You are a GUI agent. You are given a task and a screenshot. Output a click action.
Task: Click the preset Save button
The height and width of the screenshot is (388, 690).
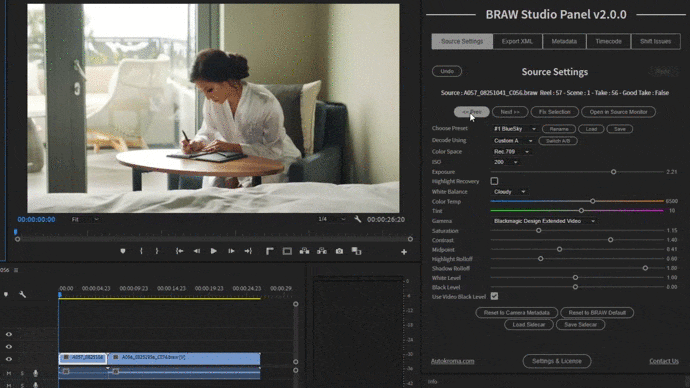(x=620, y=129)
